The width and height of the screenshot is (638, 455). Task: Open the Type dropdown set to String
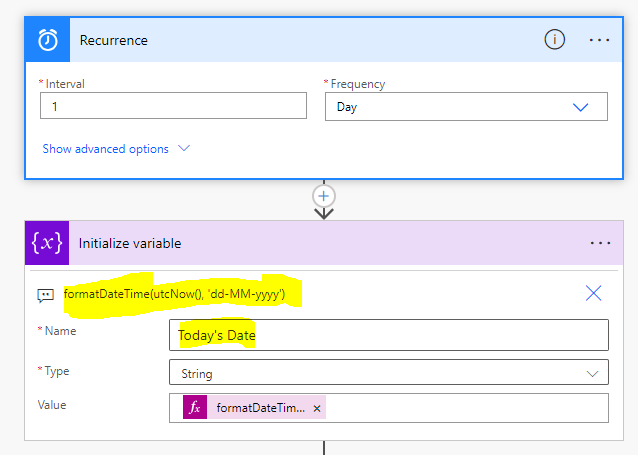coord(388,373)
